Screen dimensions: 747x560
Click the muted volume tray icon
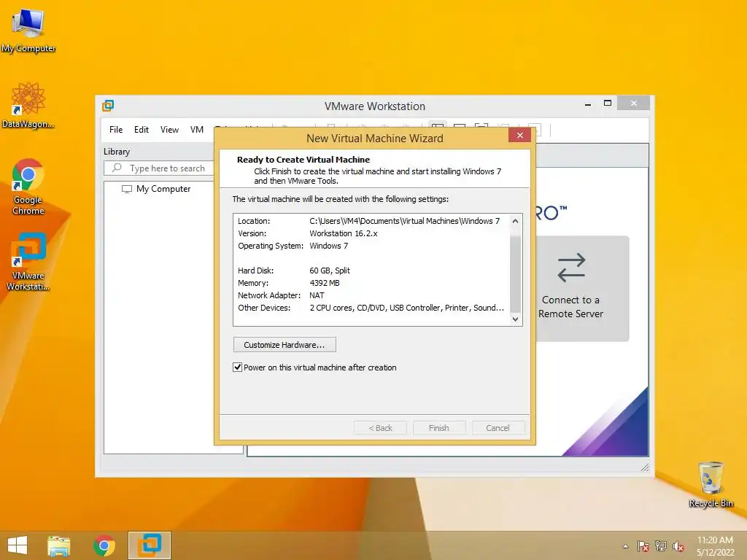point(678,546)
